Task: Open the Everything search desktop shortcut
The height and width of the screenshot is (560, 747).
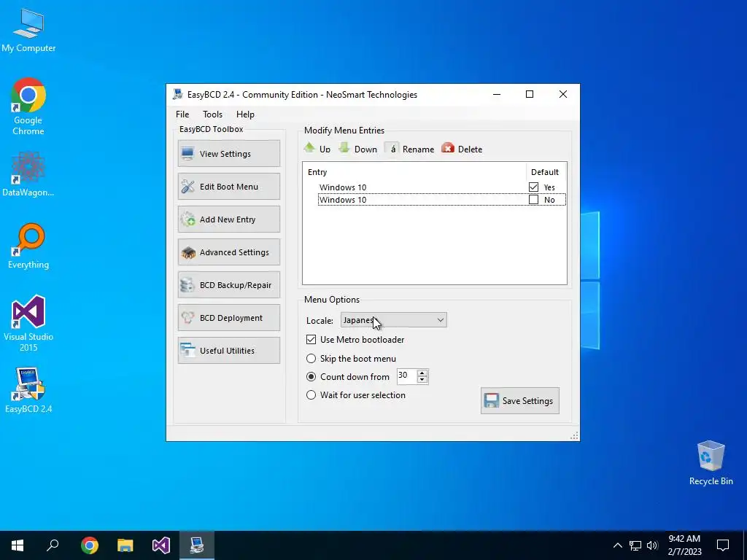Action: (x=28, y=246)
